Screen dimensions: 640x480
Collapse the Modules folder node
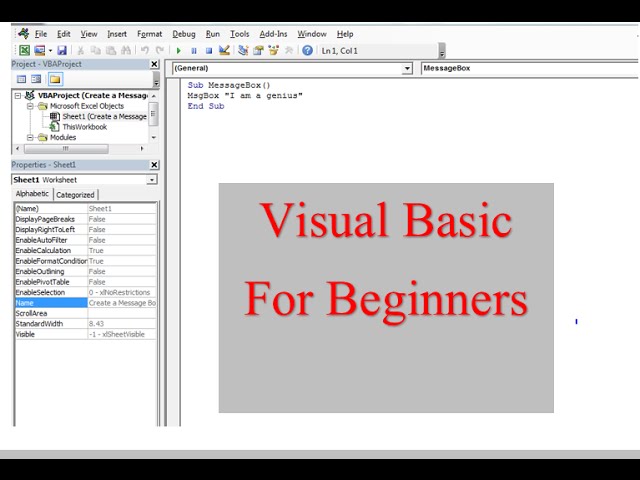tap(30, 138)
